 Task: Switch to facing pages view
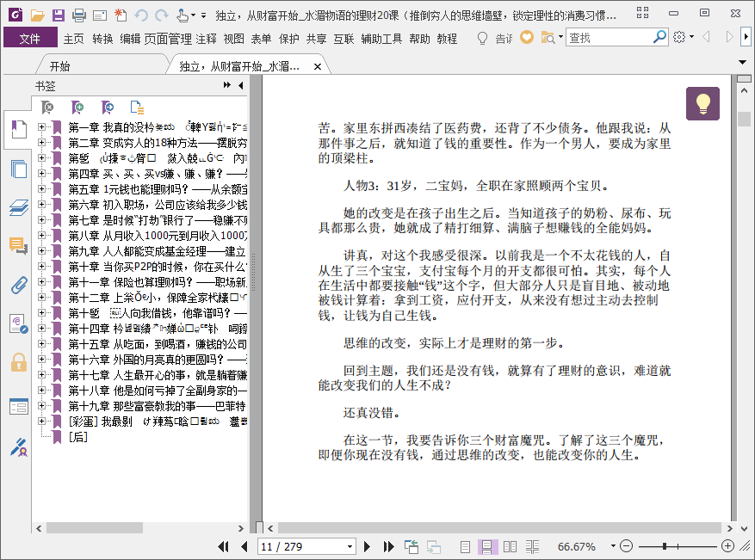click(x=510, y=546)
